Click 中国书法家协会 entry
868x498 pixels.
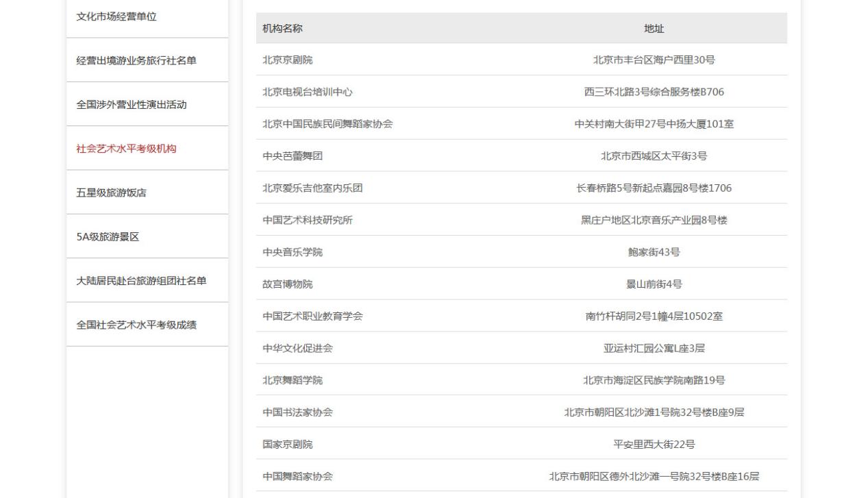pos(297,412)
